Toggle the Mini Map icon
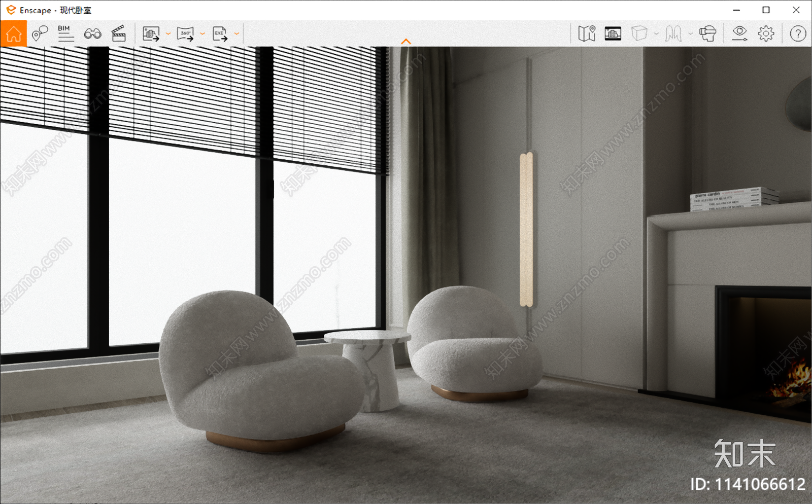 (587, 34)
